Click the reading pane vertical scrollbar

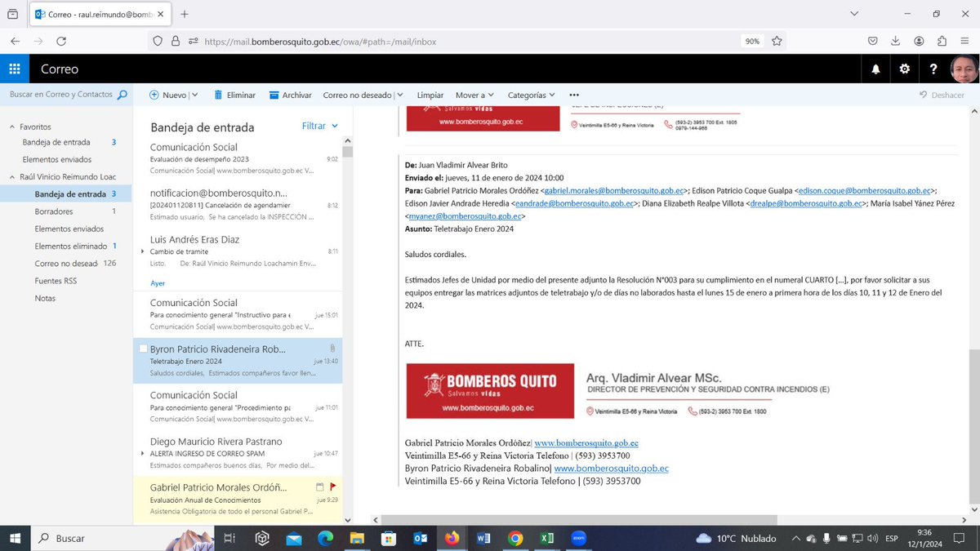973,424
